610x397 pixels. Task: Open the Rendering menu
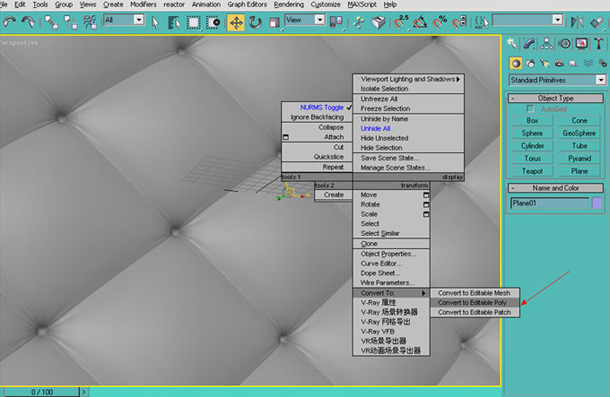pos(288,5)
